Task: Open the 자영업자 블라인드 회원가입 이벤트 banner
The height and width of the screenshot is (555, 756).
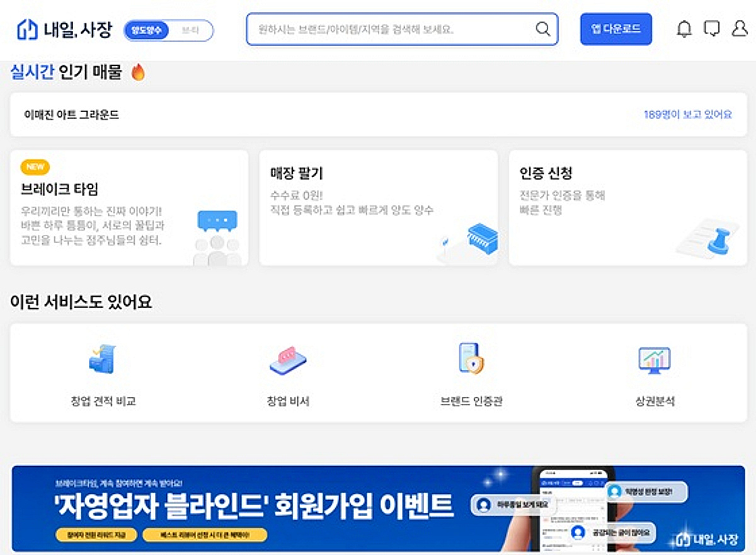Action: (x=378, y=504)
